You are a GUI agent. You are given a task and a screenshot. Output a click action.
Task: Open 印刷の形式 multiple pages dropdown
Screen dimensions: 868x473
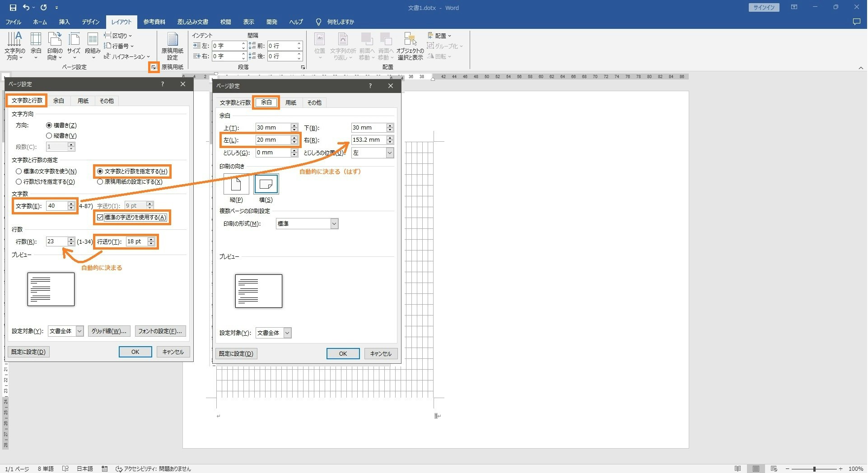pyautogui.click(x=334, y=224)
